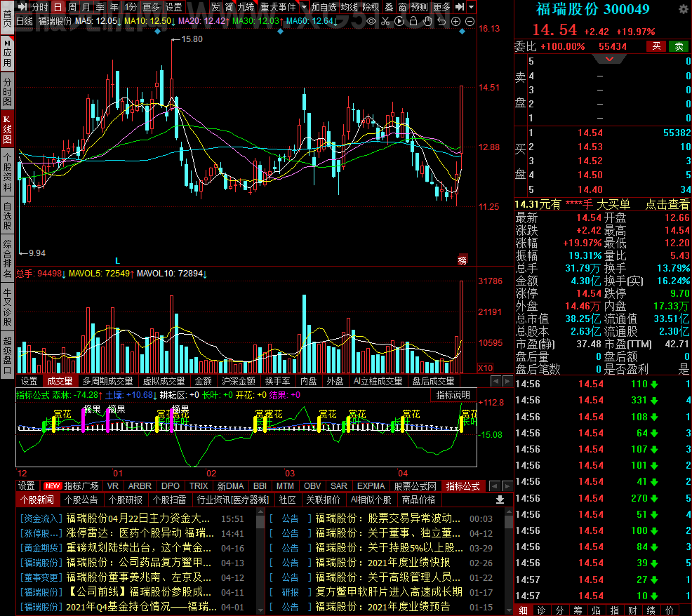Open 个股资料 in left sidebar
Viewport: 692px width, 616px height.
(x=7, y=173)
